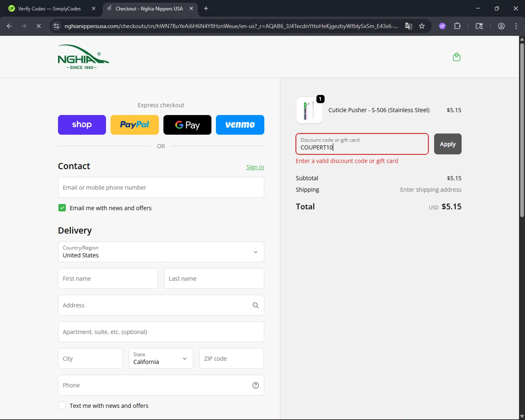The height and width of the screenshot is (420, 525).
Task: Click the translate page icon
Action: [408, 26]
